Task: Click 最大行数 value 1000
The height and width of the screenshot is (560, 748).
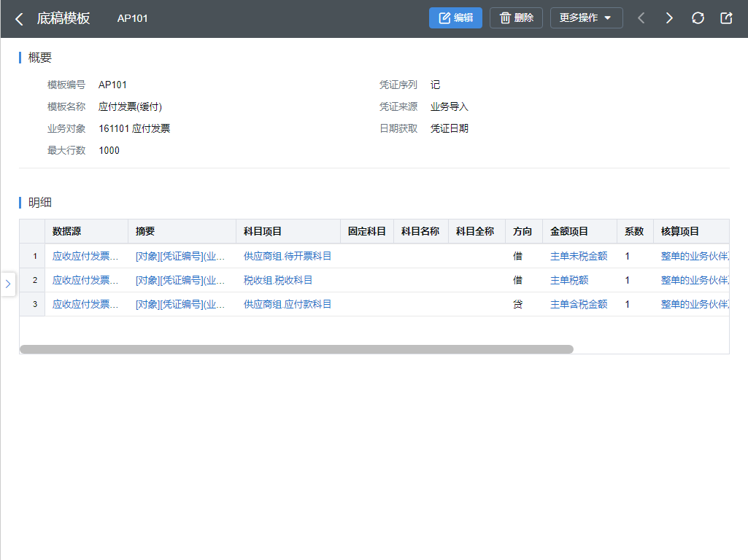Action: [109, 151]
